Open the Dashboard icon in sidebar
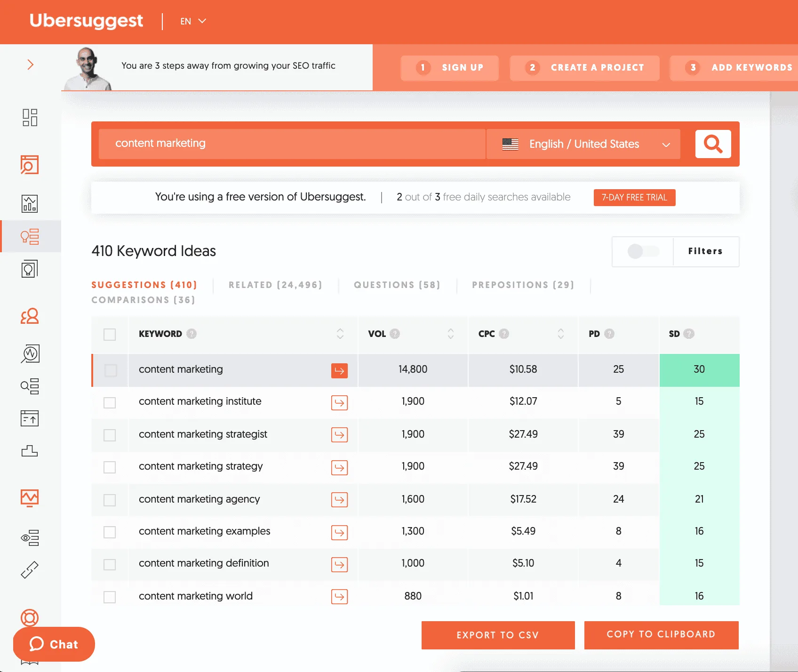The height and width of the screenshot is (672, 798). tap(30, 118)
